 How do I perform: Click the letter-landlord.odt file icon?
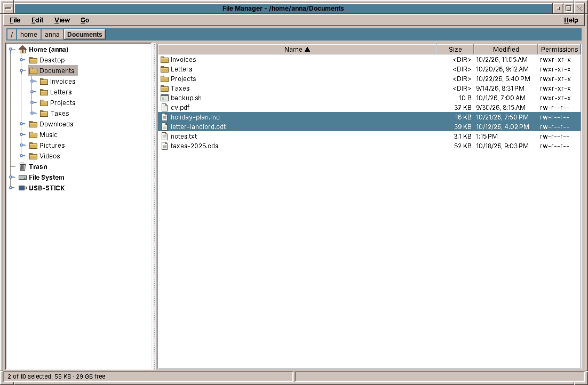[164, 127]
